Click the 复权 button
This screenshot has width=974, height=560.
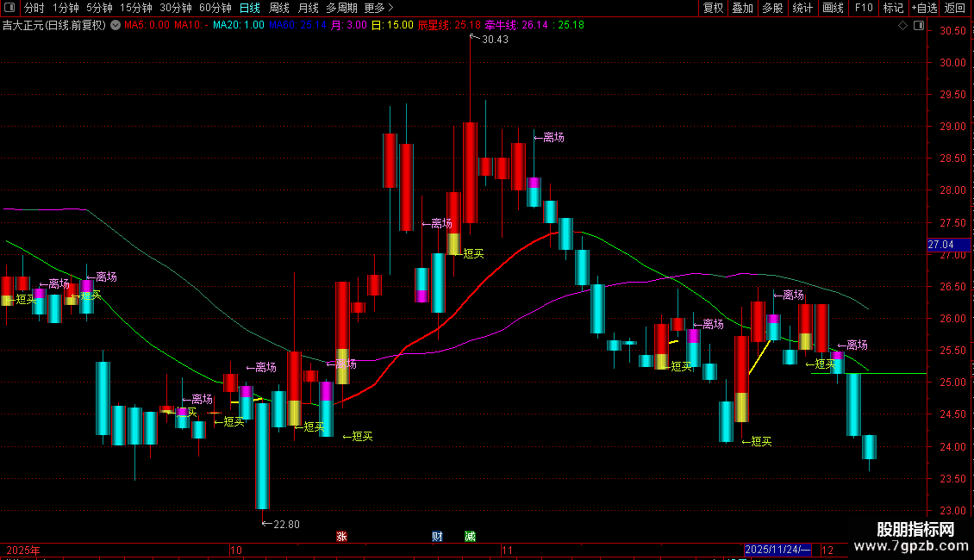(713, 8)
